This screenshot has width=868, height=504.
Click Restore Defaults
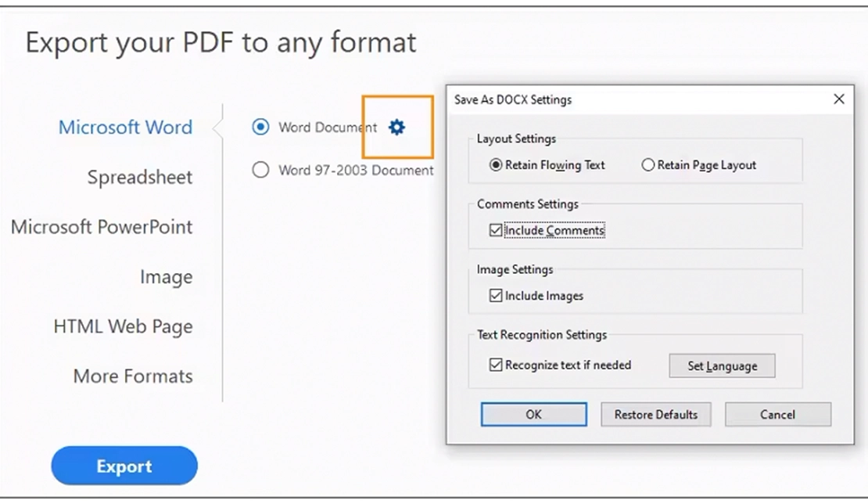coord(655,414)
